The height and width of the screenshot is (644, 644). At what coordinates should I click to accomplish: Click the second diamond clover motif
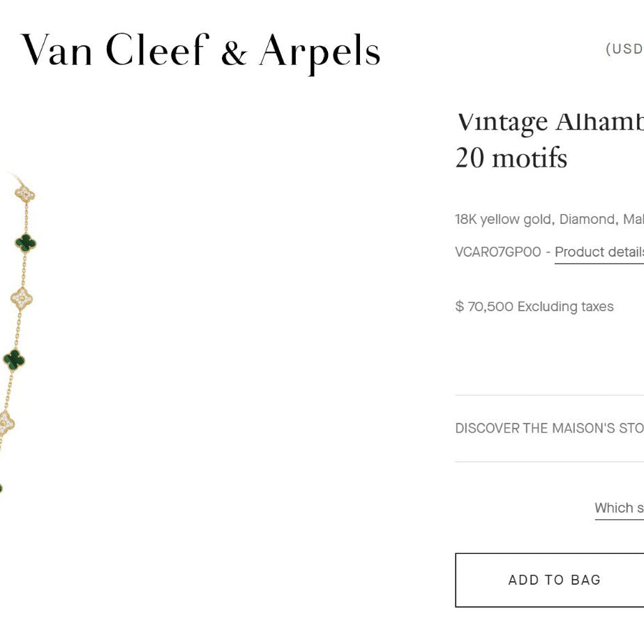(x=22, y=299)
